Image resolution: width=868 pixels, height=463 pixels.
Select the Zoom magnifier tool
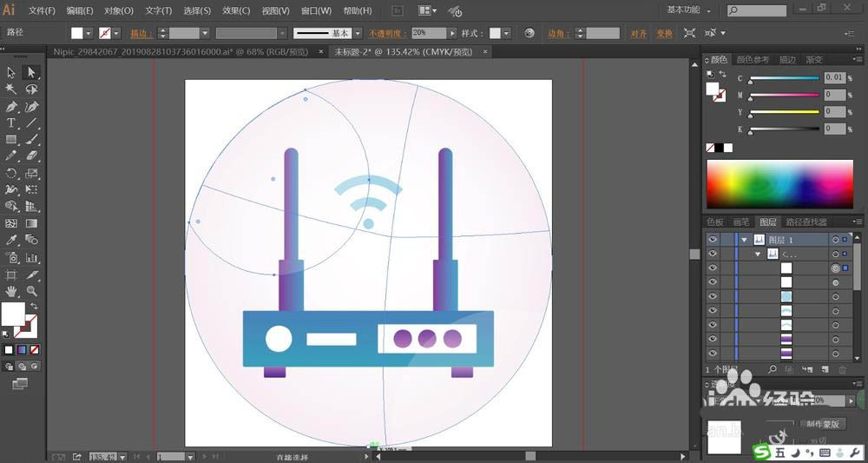31,291
